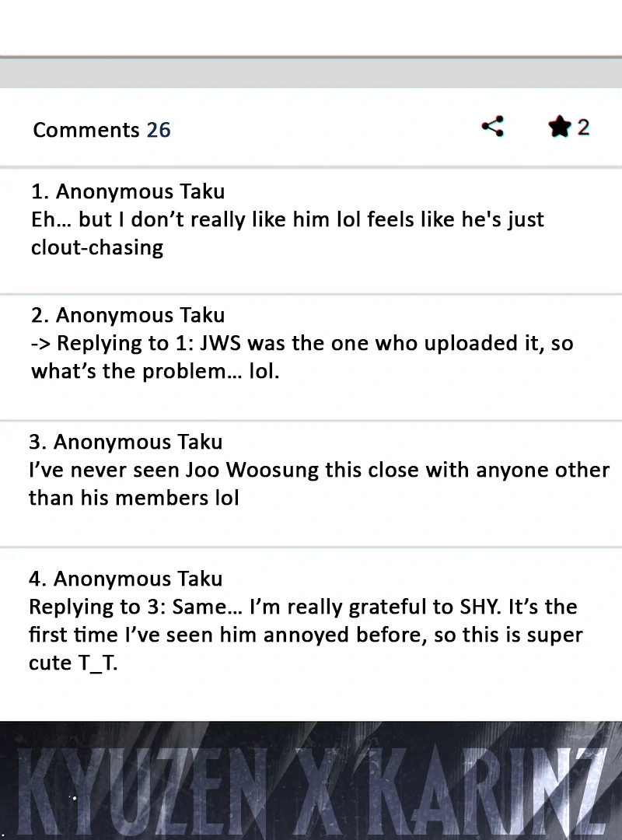Click the comment count number 26

pos(159,130)
